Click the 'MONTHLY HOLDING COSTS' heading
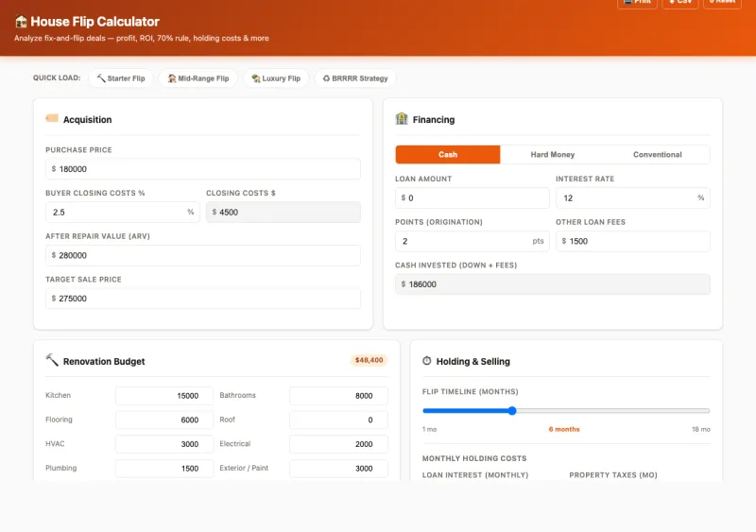The height and width of the screenshot is (532, 756). click(474, 458)
